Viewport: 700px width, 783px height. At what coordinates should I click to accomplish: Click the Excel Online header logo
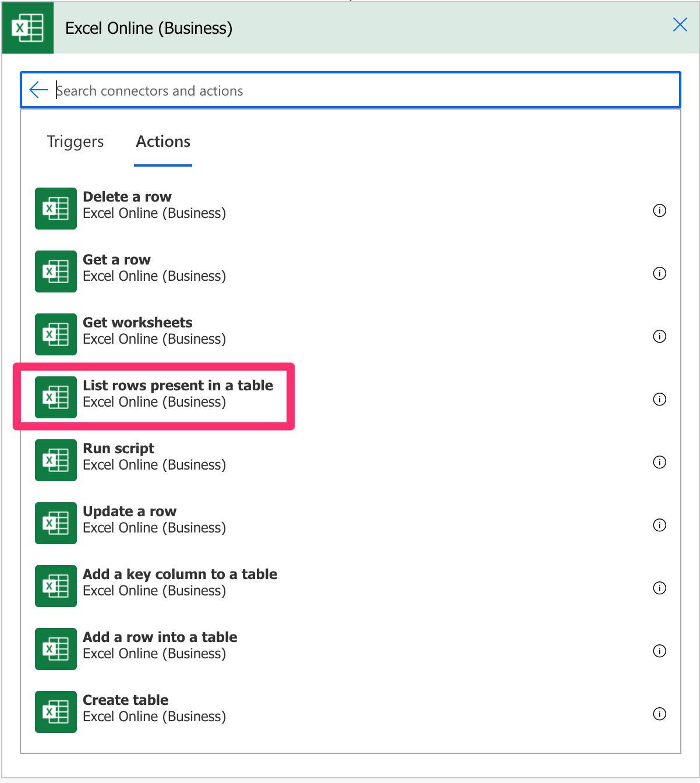click(x=27, y=27)
